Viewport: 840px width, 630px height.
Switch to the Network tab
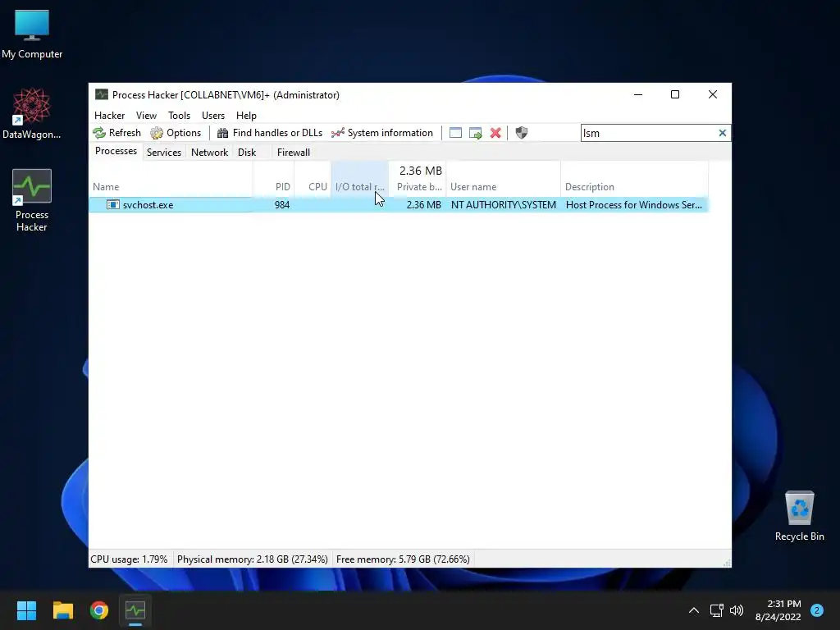(x=209, y=152)
